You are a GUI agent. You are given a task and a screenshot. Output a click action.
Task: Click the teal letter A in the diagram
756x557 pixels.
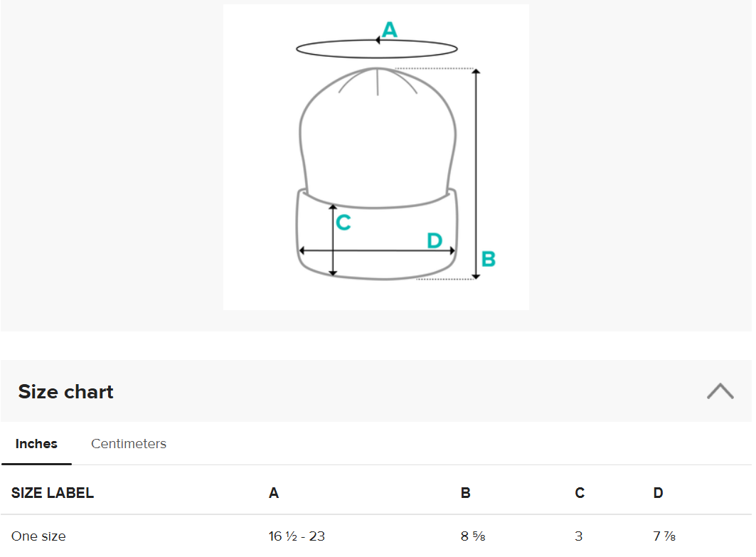coord(390,30)
